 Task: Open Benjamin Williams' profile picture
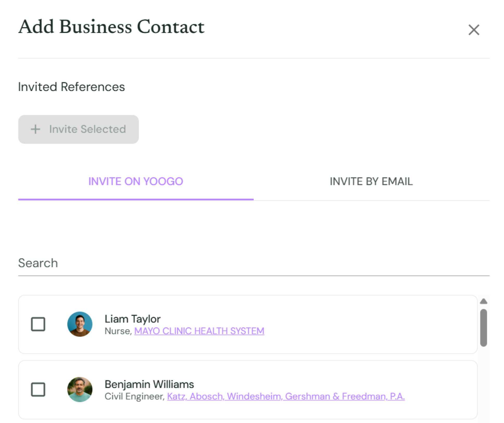pos(80,389)
